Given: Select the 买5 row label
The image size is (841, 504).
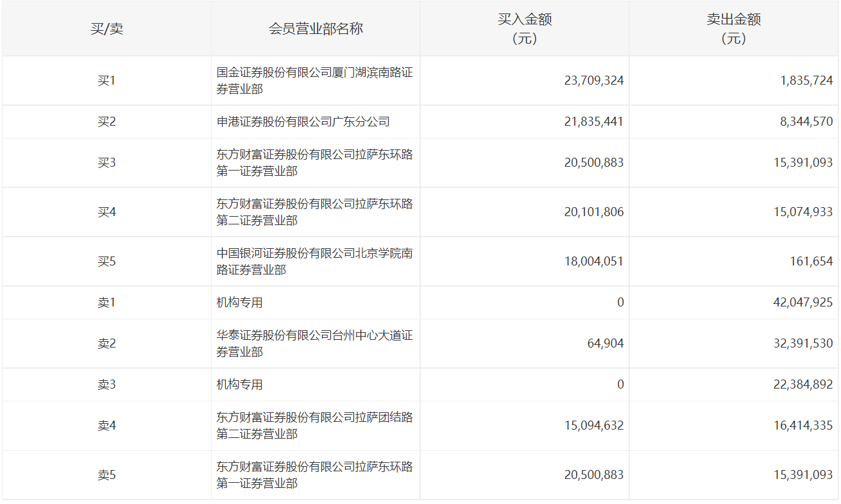Looking at the screenshot, I should click(x=106, y=262).
